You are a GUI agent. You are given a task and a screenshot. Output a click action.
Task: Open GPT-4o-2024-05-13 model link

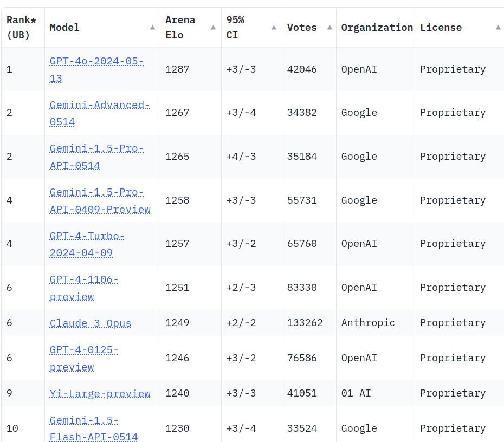click(96, 69)
